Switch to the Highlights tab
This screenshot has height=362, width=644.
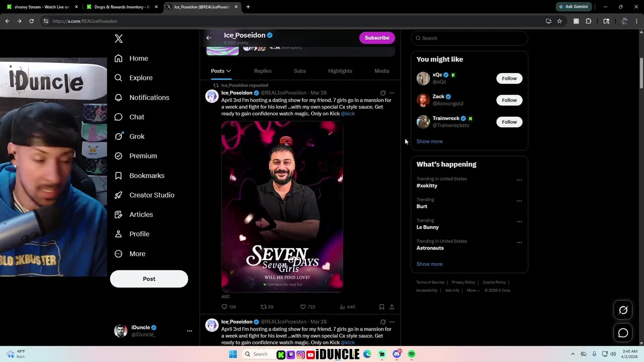(340, 71)
